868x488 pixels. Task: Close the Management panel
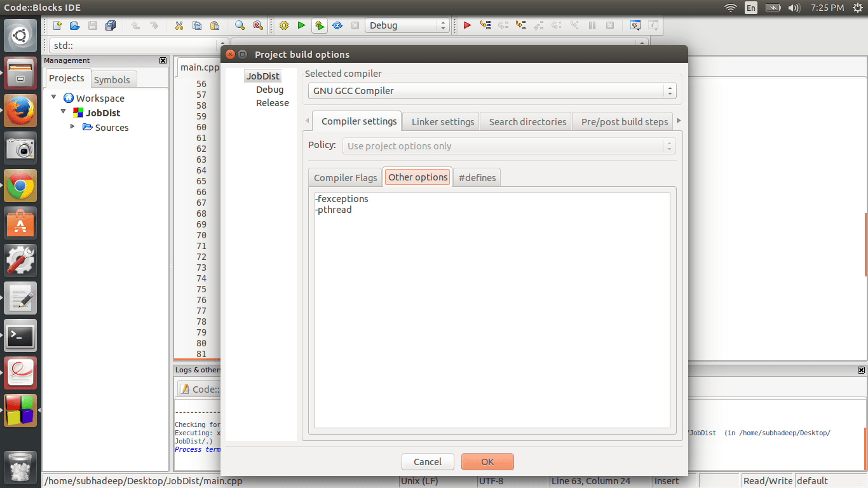click(163, 60)
